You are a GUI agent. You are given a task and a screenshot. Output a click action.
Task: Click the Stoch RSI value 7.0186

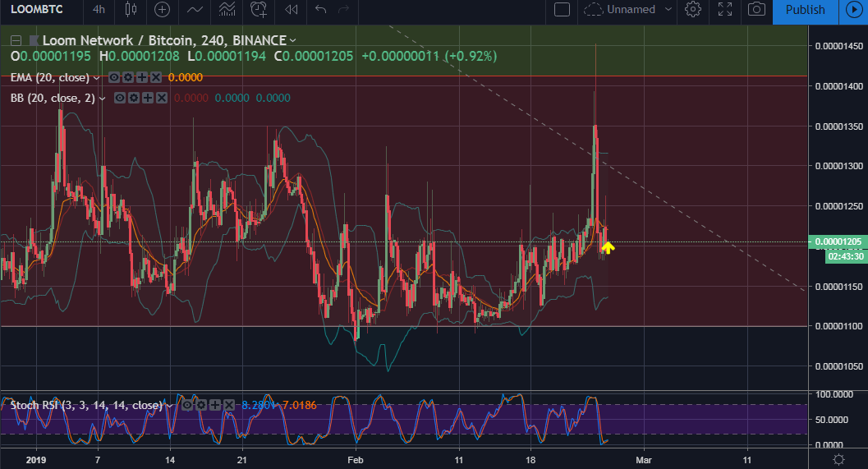300,405
